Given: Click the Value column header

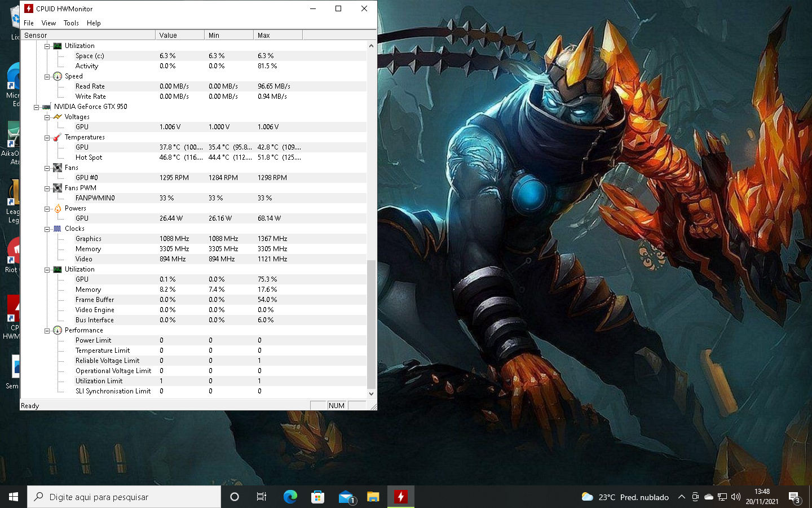Looking at the screenshot, I should pyautogui.click(x=180, y=35).
